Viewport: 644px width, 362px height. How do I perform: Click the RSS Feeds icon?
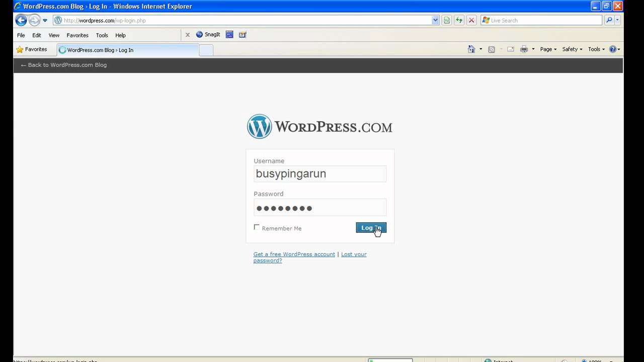click(x=492, y=49)
